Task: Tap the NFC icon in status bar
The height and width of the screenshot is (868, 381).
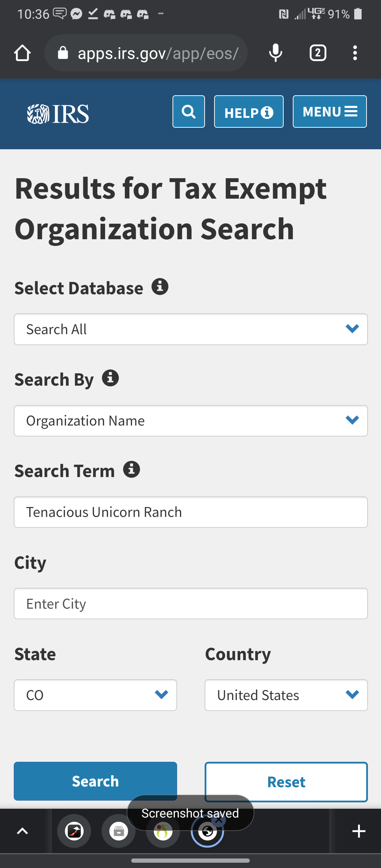Action: click(284, 14)
